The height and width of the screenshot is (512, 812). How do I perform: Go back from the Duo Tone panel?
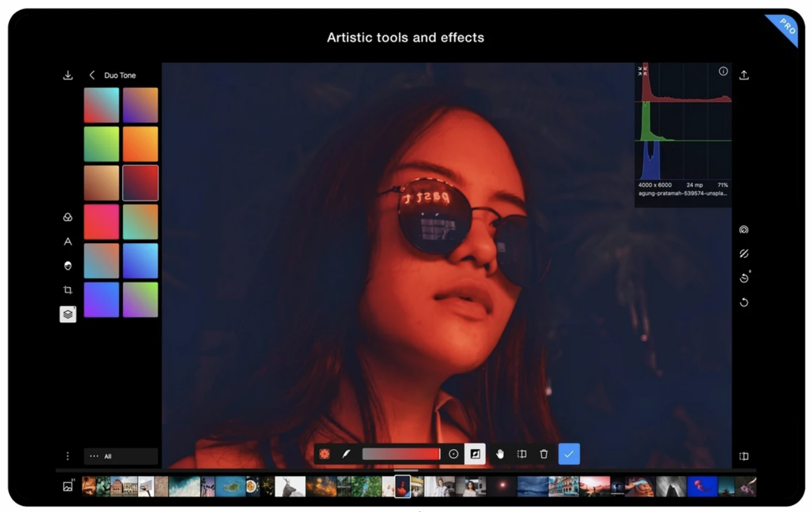point(92,75)
